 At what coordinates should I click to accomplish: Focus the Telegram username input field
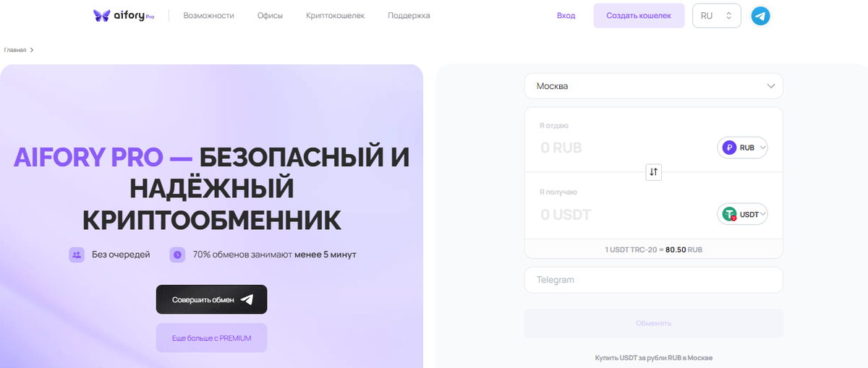point(653,280)
